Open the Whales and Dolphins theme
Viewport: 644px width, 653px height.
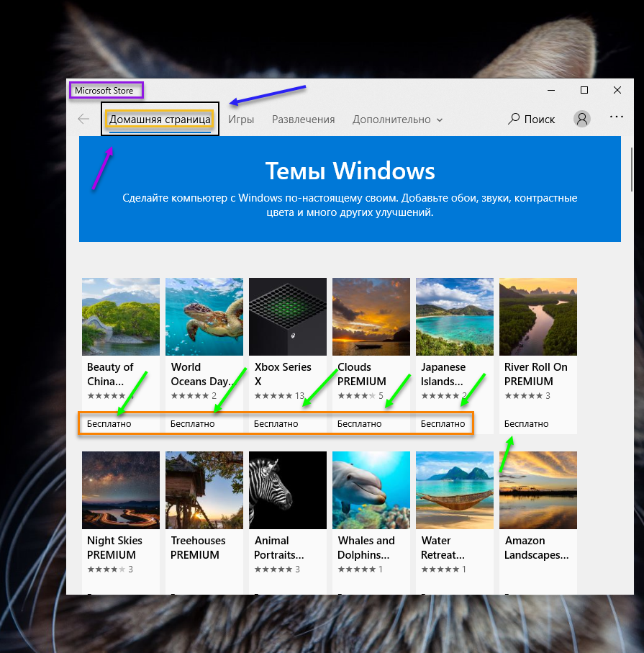(x=371, y=490)
